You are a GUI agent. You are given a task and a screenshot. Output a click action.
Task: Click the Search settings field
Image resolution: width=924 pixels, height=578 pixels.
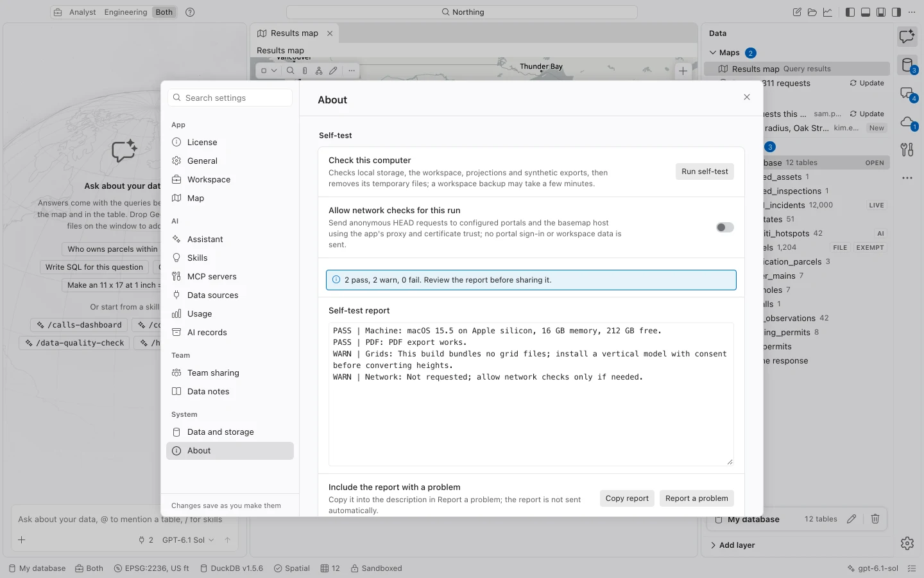(x=230, y=98)
